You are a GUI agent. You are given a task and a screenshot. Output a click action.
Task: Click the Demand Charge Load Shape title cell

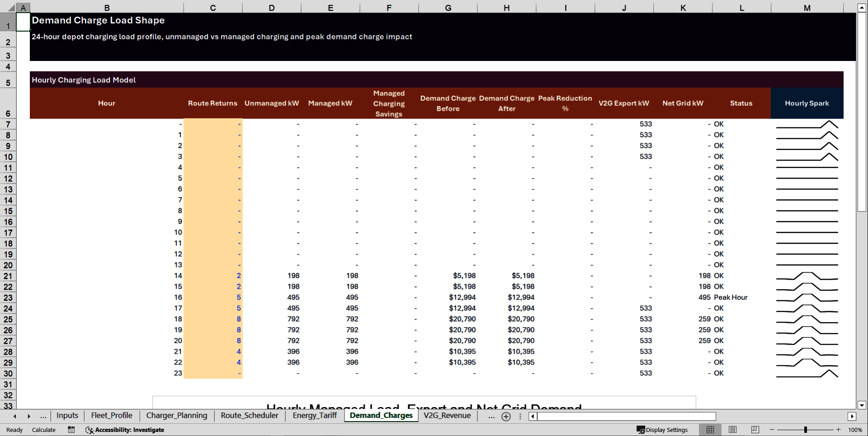[x=98, y=20]
